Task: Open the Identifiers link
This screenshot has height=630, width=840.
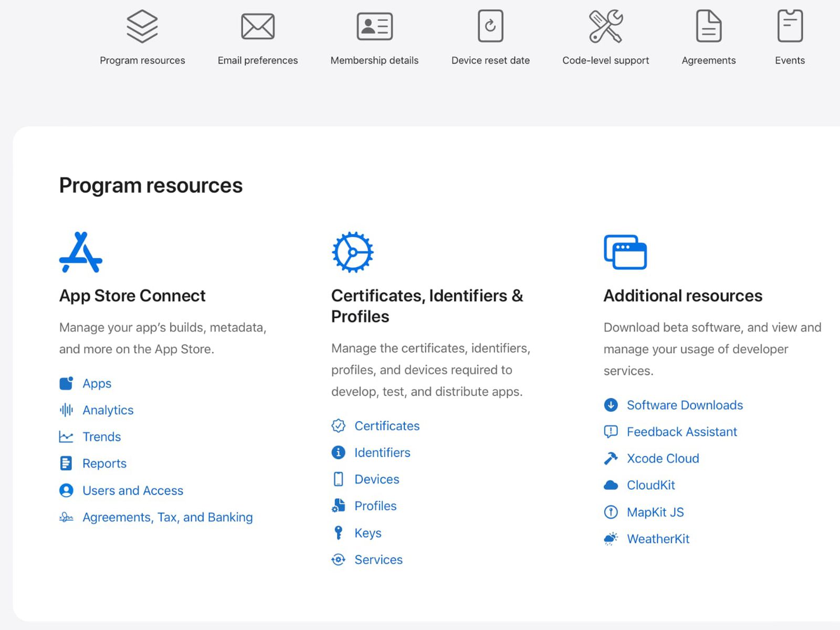Action: tap(382, 453)
